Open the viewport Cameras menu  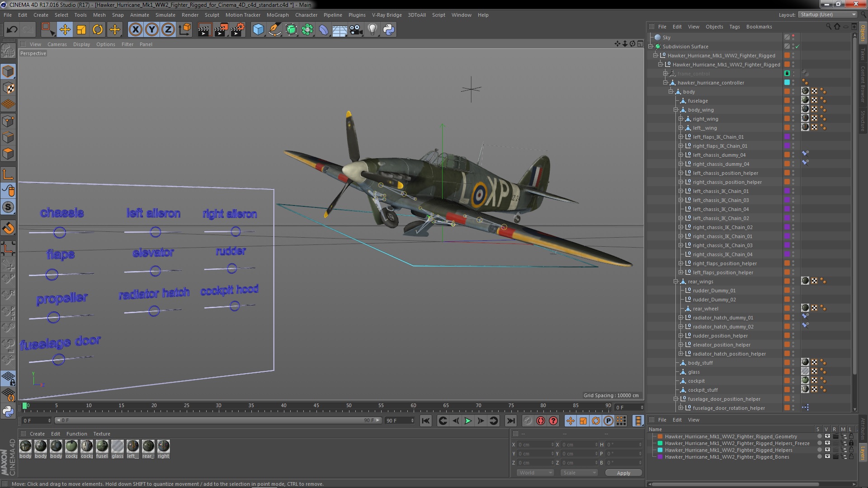click(57, 44)
